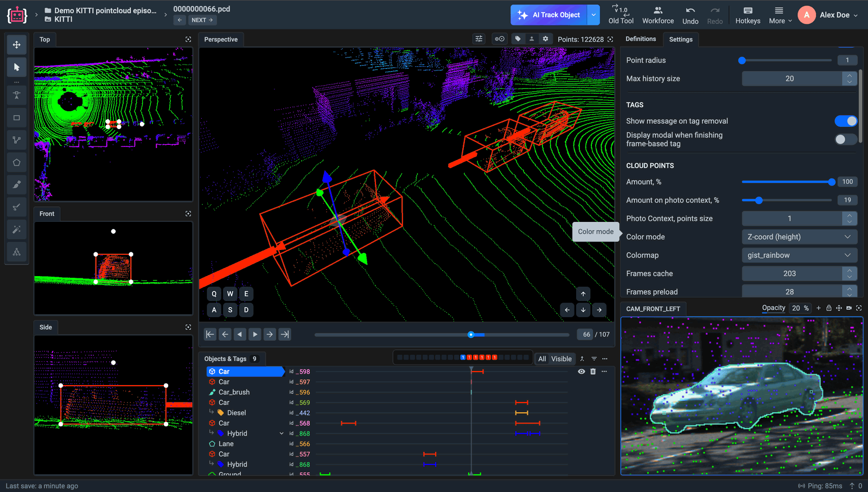Switch to the Settings tab
This screenshot has height=492, width=868.
(681, 40)
